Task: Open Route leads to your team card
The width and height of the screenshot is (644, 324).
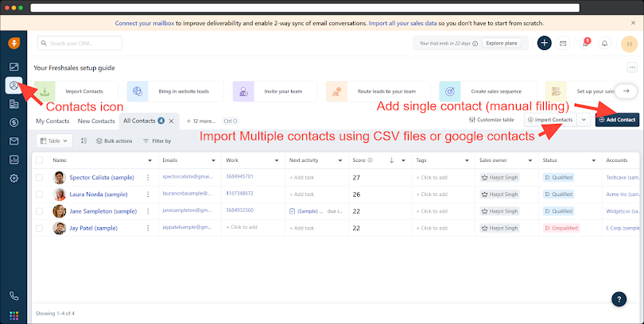Action: coord(378,91)
